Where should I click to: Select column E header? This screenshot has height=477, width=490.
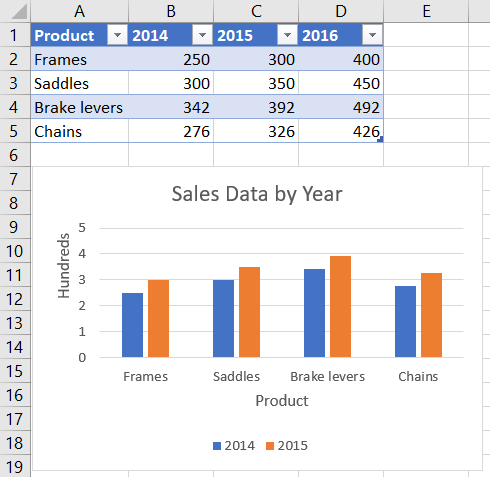pyautogui.click(x=426, y=11)
